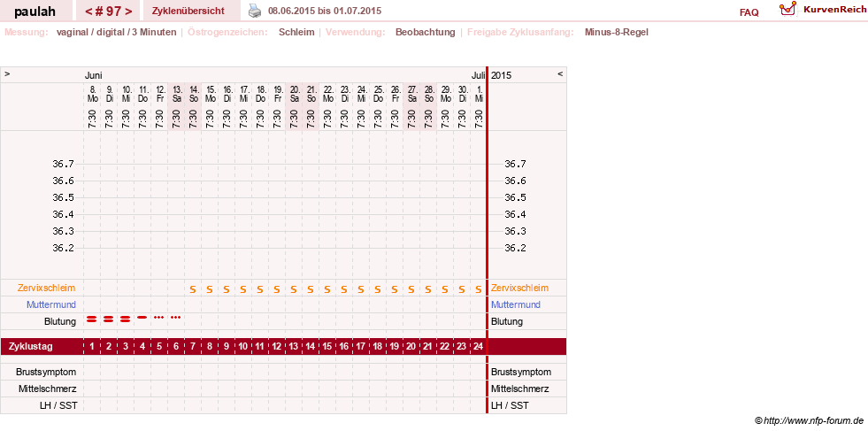Open the Zyklenübersicht tab

click(188, 11)
